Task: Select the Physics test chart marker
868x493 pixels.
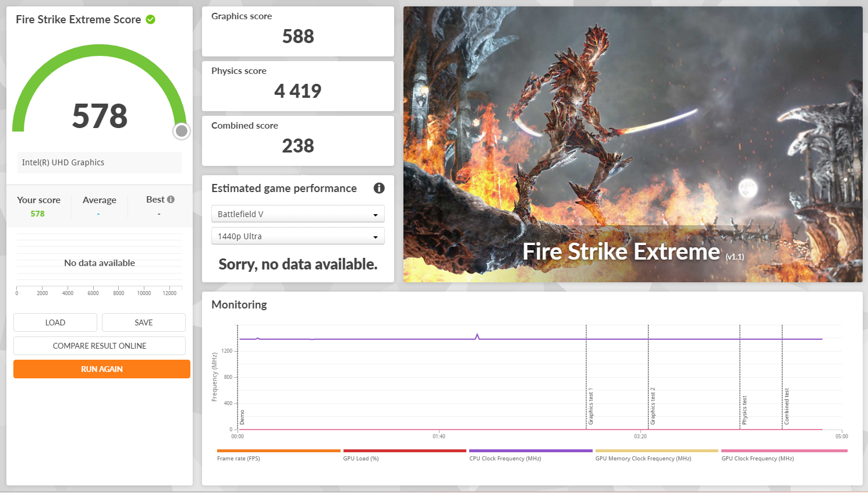Action: point(744,410)
